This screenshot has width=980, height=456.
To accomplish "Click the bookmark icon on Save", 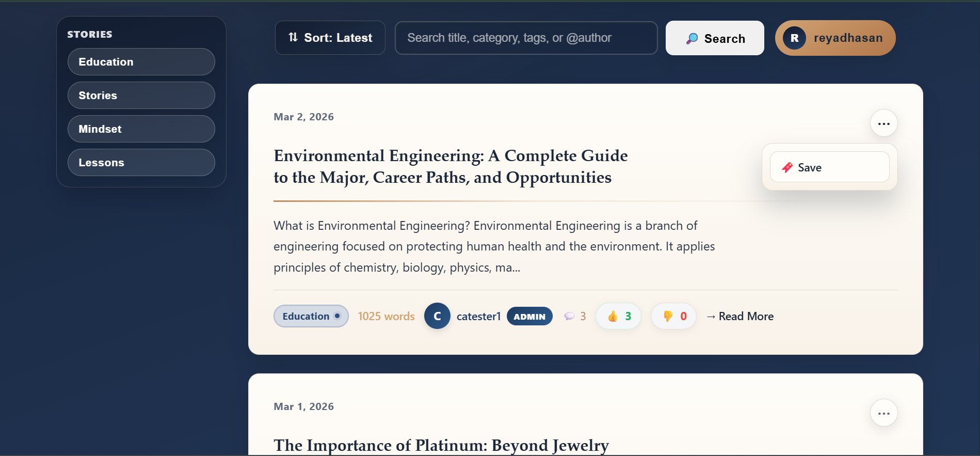I will click(x=787, y=167).
